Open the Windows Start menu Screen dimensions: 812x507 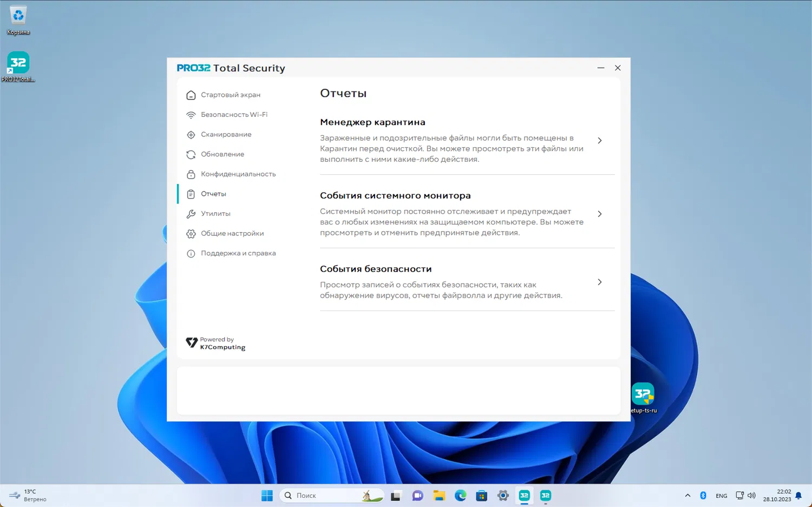pos(267,496)
